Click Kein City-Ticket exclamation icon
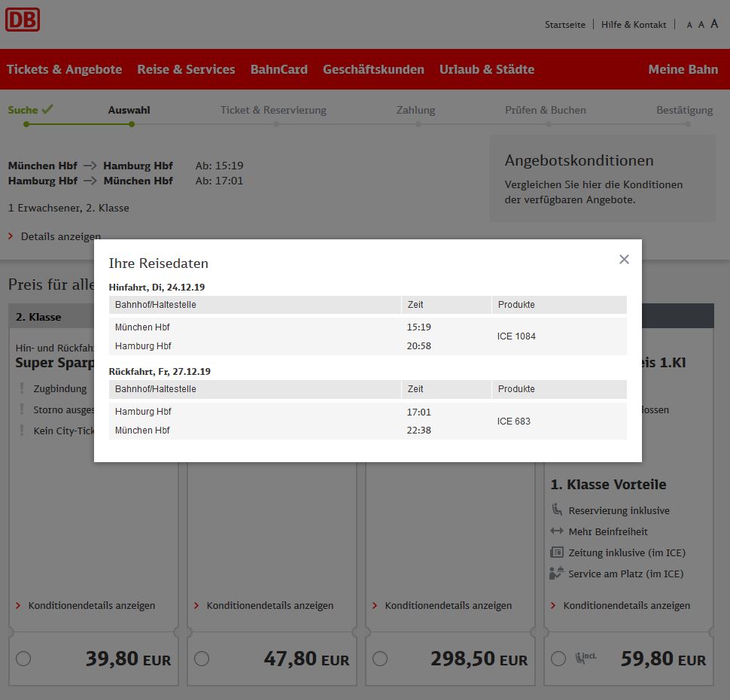The image size is (730, 700). [21, 430]
